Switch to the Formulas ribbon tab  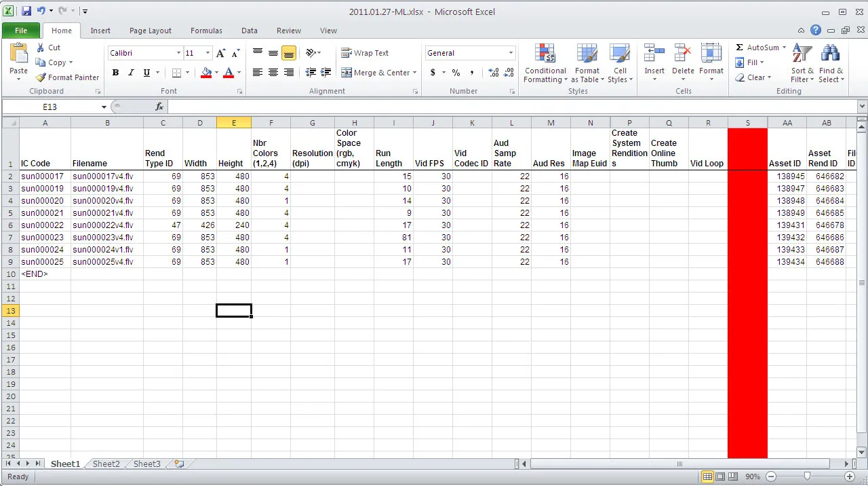(206, 31)
